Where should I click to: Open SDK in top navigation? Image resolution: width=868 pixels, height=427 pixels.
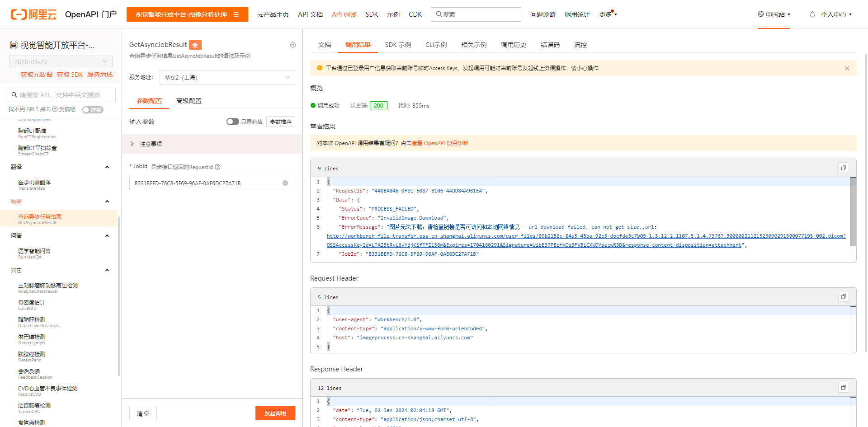(x=372, y=14)
